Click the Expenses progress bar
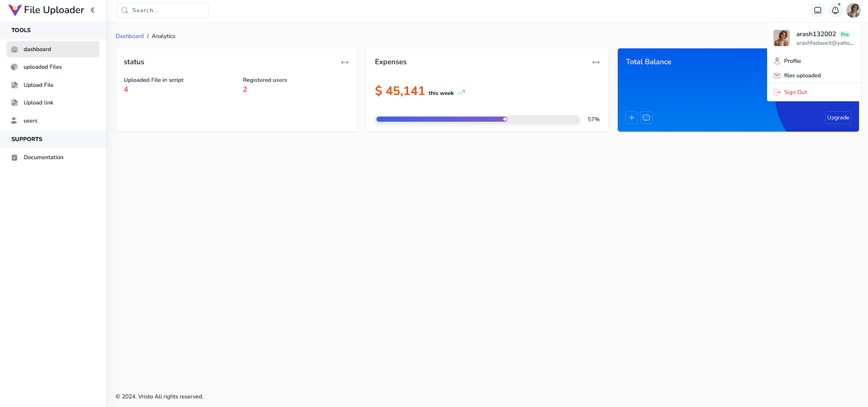Image resolution: width=868 pixels, height=407 pixels. (x=477, y=119)
